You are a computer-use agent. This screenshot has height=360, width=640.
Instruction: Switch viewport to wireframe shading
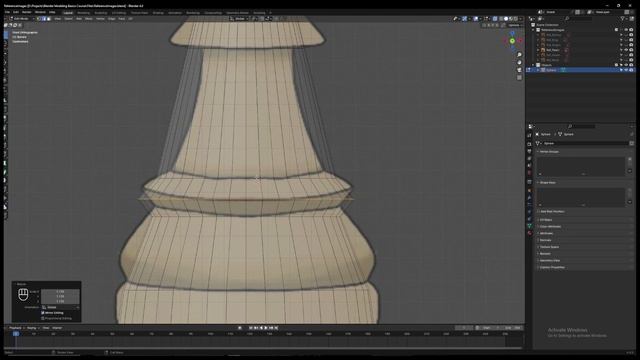tap(501, 19)
